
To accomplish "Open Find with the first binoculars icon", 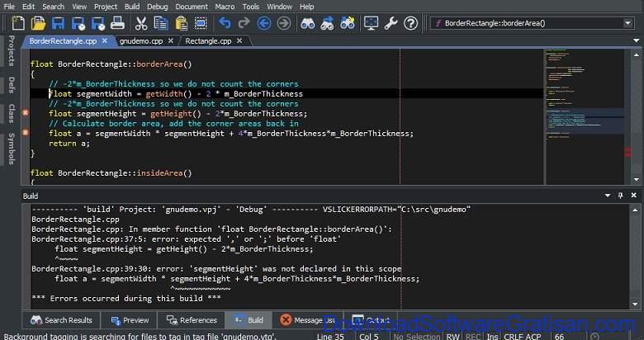I will [308, 23].
